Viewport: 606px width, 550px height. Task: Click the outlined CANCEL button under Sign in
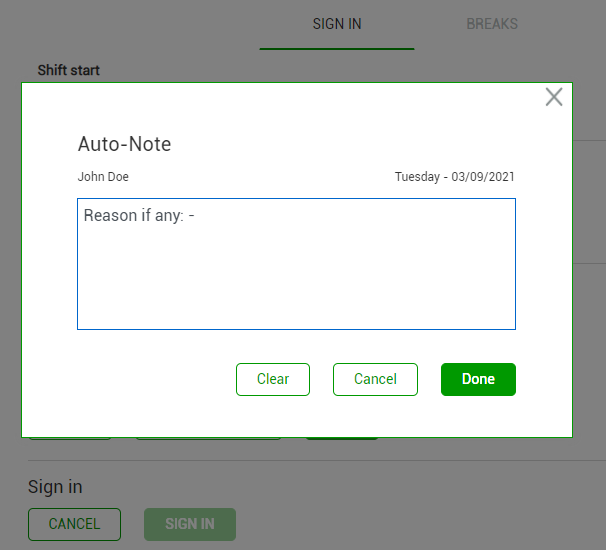click(x=74, y=524)
